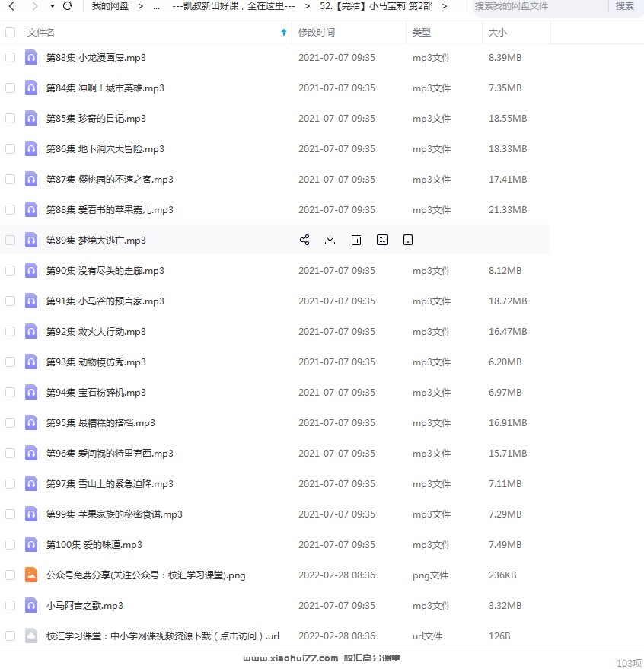
Task: Go back with the left arrow button
Action: point(11,6)
